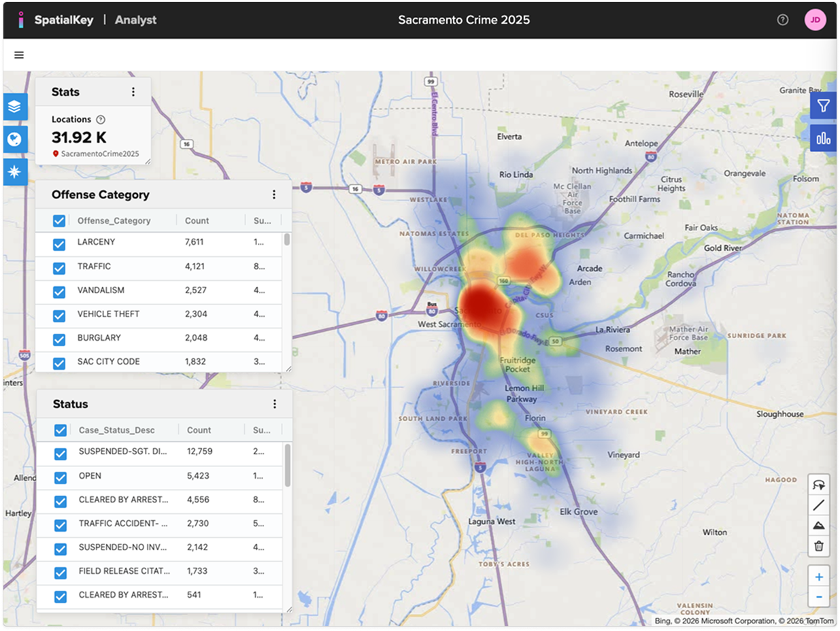Select the terrain mountain tool
840x631 pixels.
(x=819, y=526)
